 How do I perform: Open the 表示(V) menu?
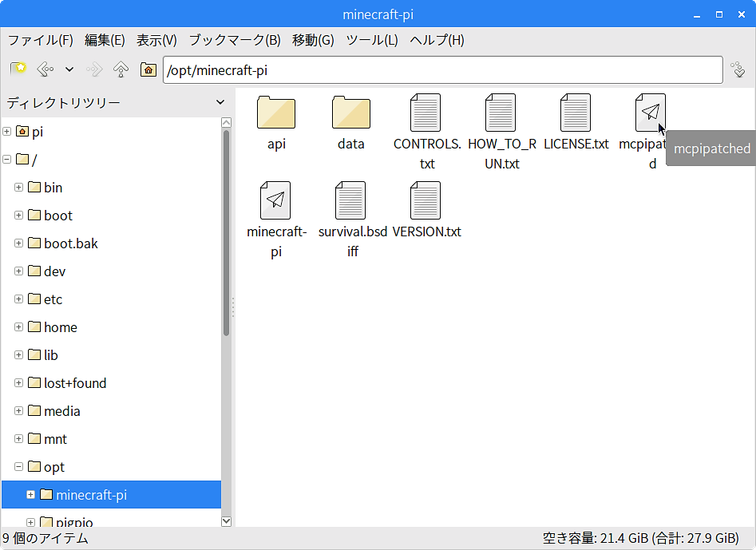coord(156,40)
